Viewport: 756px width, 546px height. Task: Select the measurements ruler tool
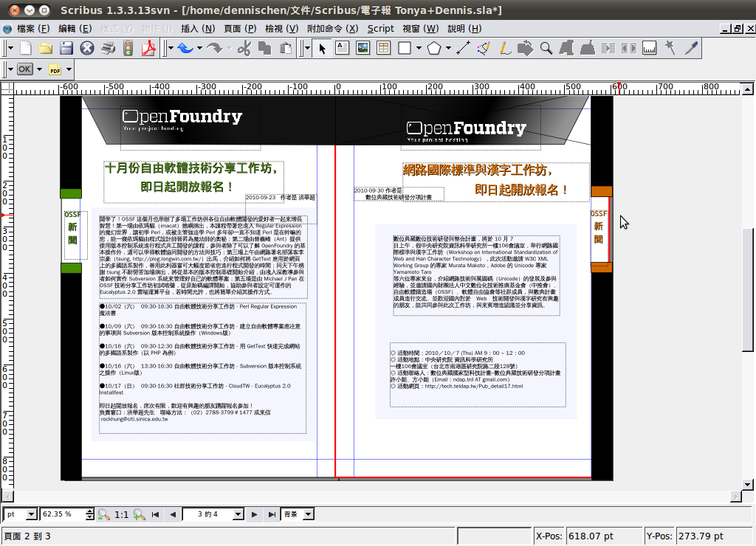click(x=650, y=48)
